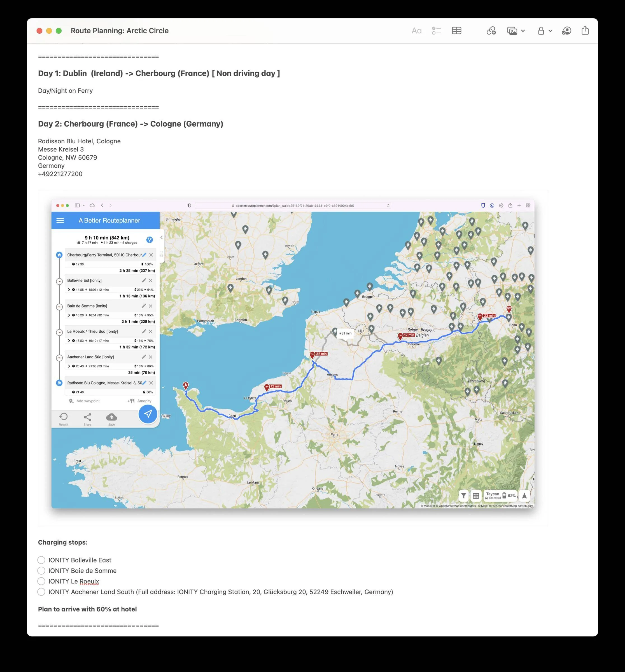Remove the Baie de Somme [Ionity] stop

(x=151, y=306)
